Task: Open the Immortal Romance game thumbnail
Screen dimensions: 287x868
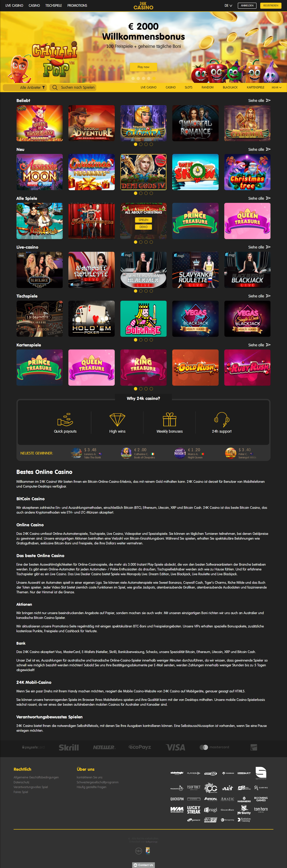Action: click(x=195, y=123)
